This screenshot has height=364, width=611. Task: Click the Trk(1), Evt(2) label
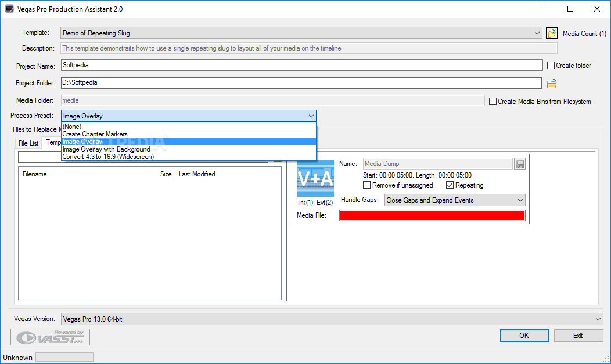(315, 203)
